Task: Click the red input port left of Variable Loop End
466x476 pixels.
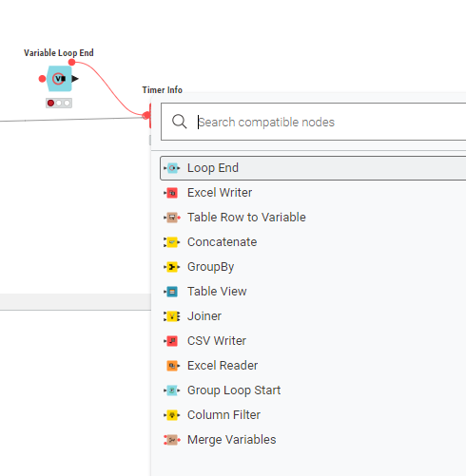Action: [42, 79]
